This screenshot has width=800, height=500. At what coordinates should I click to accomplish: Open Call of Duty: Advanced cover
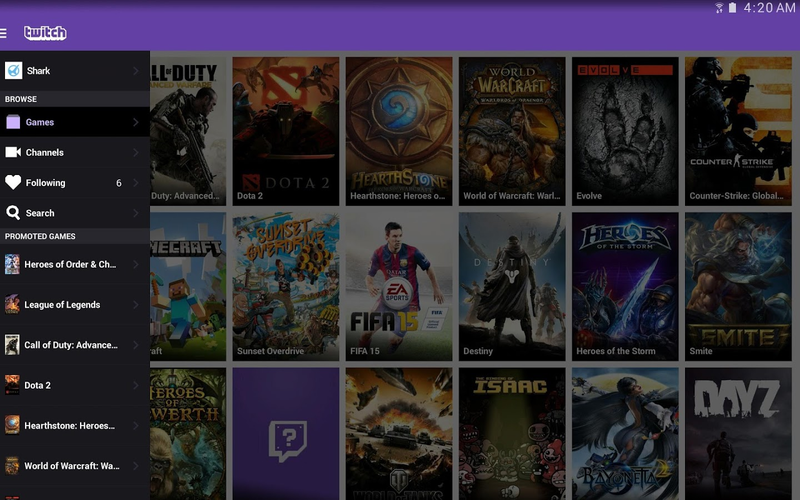coord(188,131)
